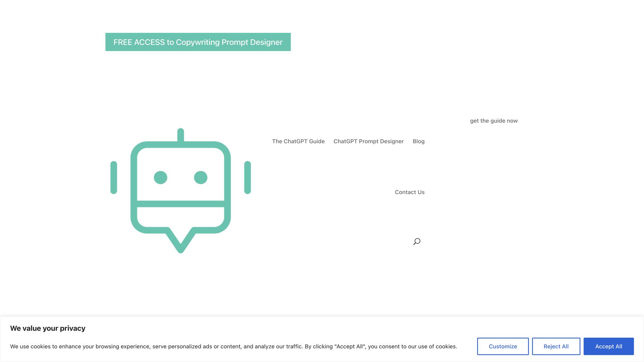644x362 pixels.
Task: Open search with the magnifying glass icon
Action: tap(417, 242)
